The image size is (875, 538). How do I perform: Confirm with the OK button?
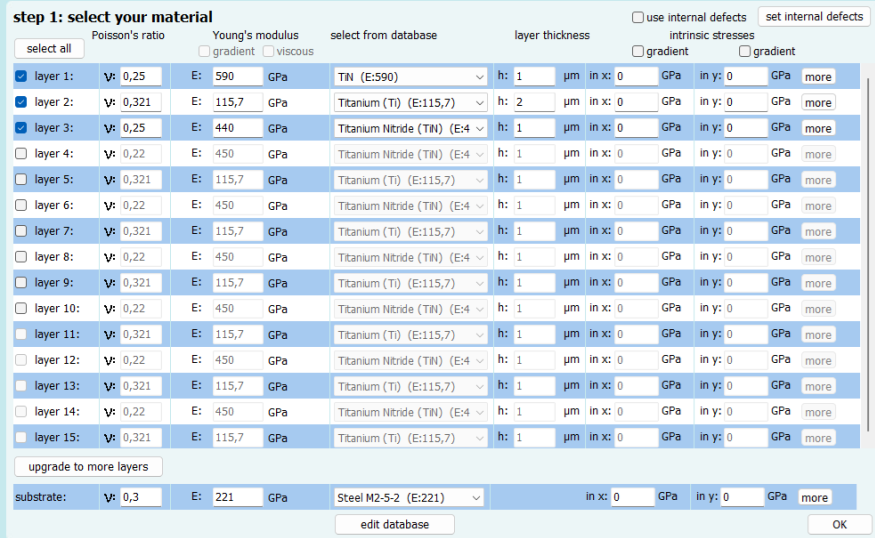pyautogui.click(x=838, y=525)
